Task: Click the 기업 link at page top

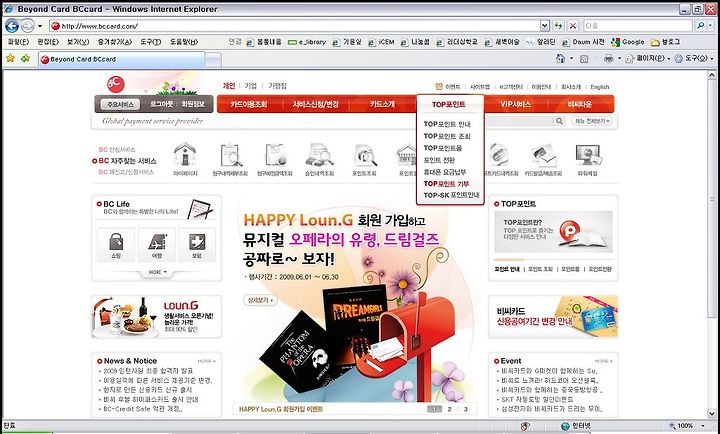Action: tap(251, 86)
